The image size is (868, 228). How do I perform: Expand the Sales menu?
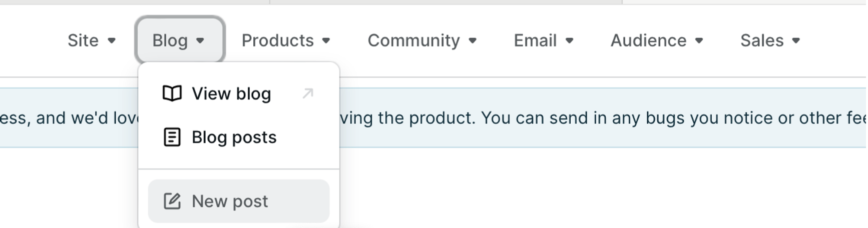click(x=770, y=40)
